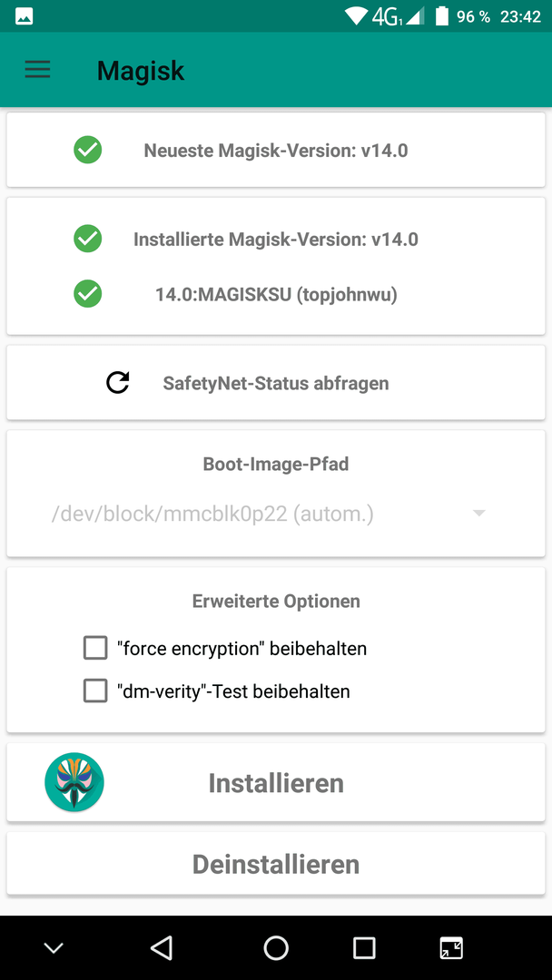Enable "dm-verity"-Test beibehalten checkbox
Viewport: 552px width, 980px height.
(x=95, y=691)
